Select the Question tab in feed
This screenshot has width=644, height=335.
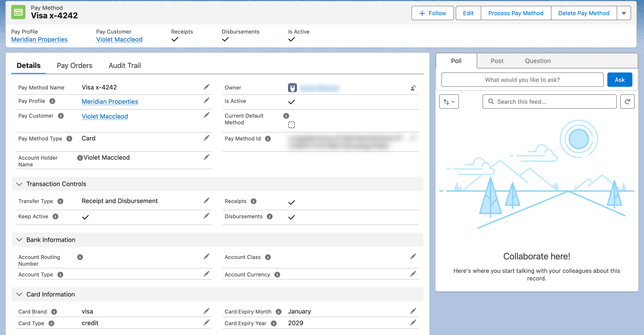pyautogui.click(x=538, y=61)
